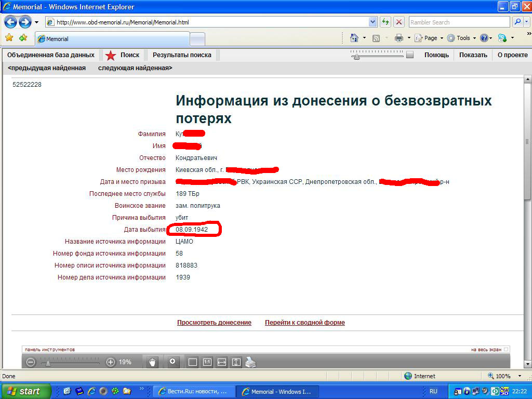
Task: Expand the IE zoom level dropdown arrow
Action: (x=520, y=376)
